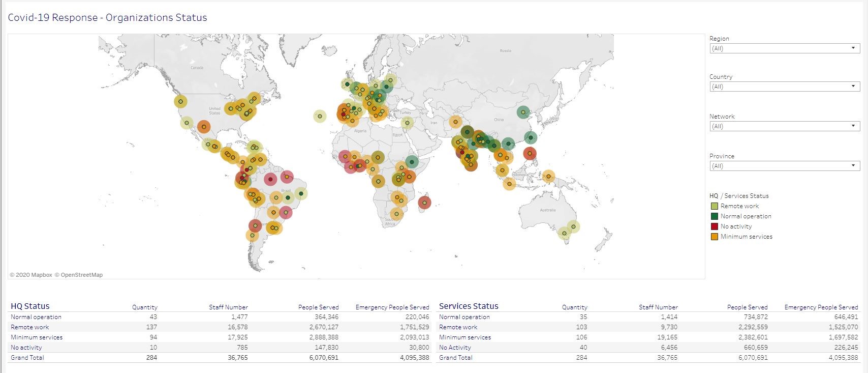
Task: Select the green marker in northeast China
Action: coord(523,112)
